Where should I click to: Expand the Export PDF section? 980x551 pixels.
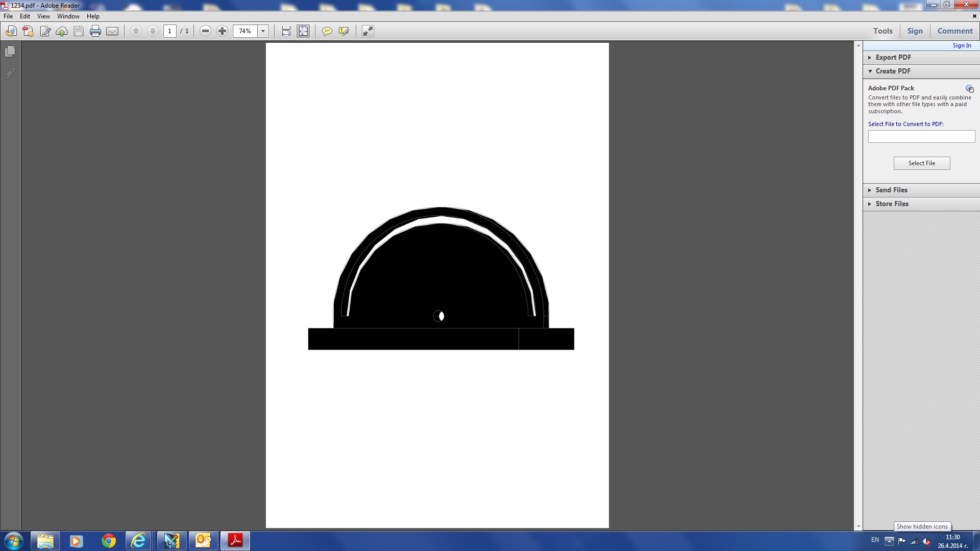pos(893,57)
